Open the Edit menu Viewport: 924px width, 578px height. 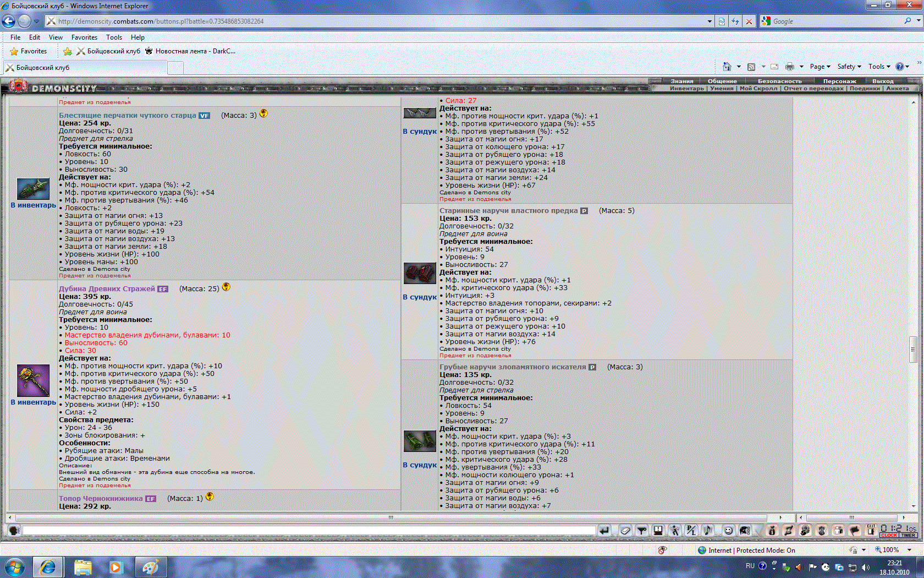coord(35,37)
